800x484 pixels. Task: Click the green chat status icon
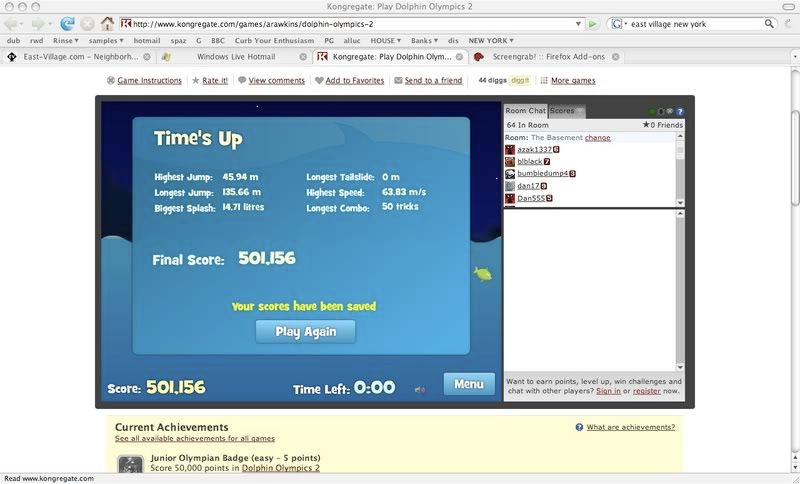coord(652,111)
